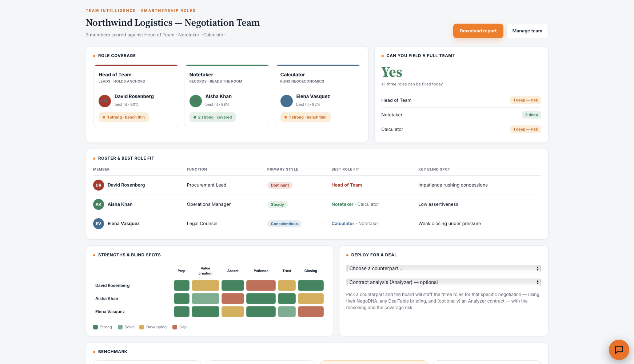This screenshot has width=634, height=364.
Task: Click the avatar in the Head of Team card
Action: (105, 101)
